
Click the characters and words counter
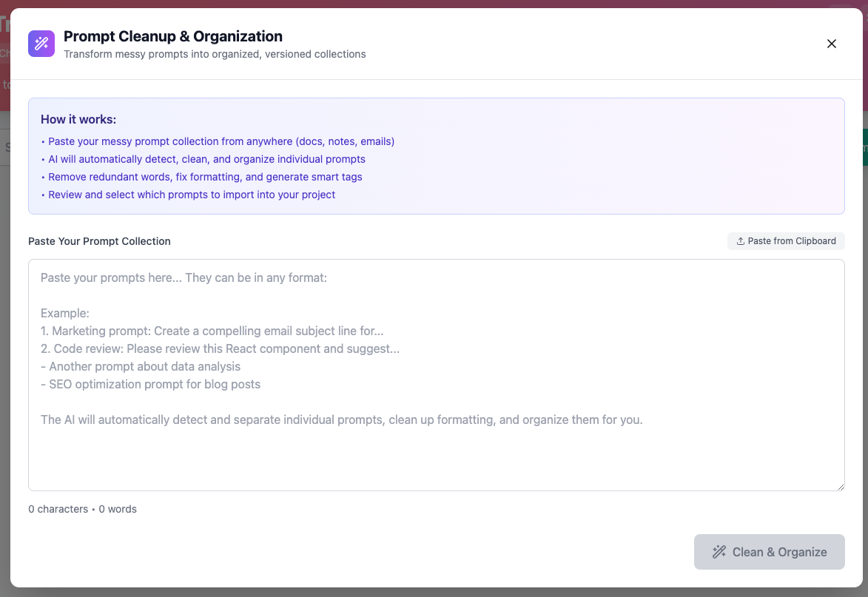(82, 509)
